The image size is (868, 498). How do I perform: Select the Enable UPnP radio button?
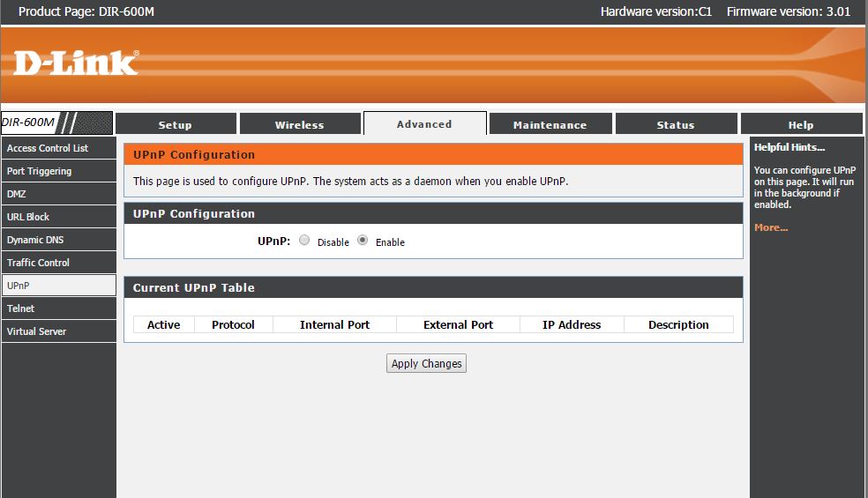tap(363, 240)
